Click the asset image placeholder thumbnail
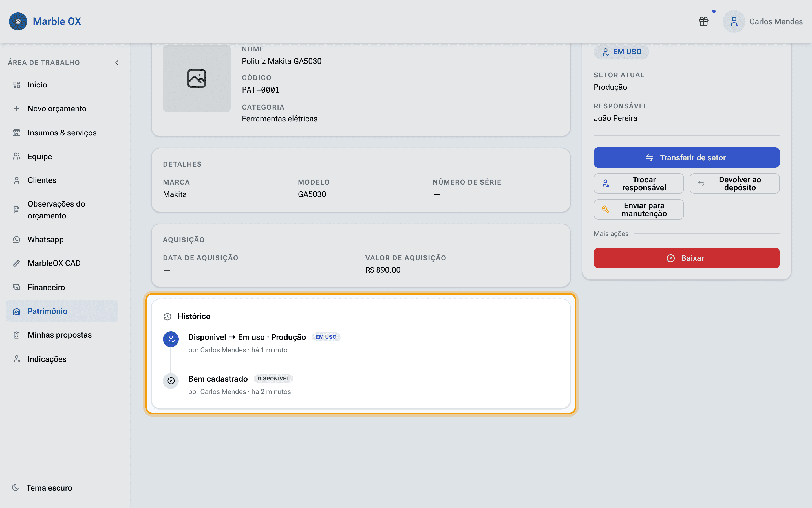 (x=197, y=78)
